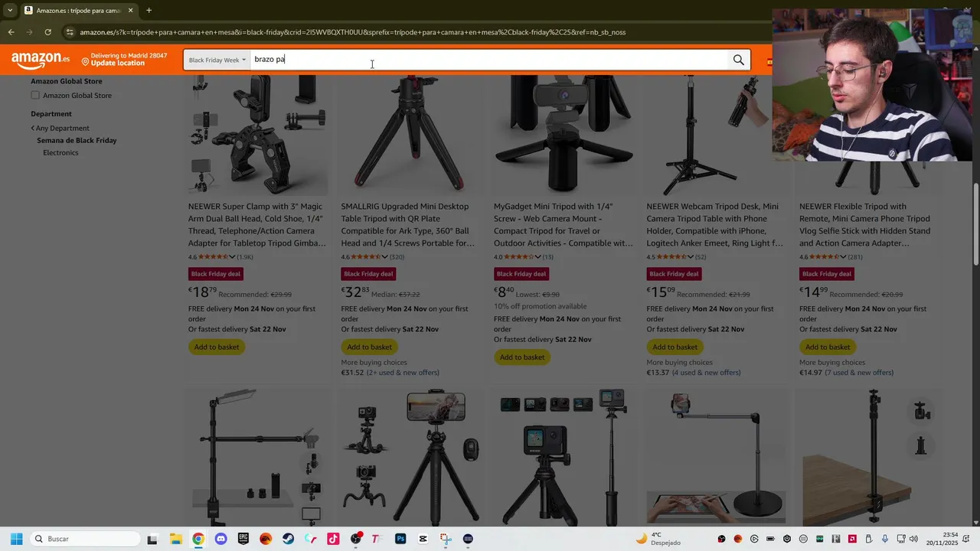Click the AMD software tray icon

tap(852, 539)
